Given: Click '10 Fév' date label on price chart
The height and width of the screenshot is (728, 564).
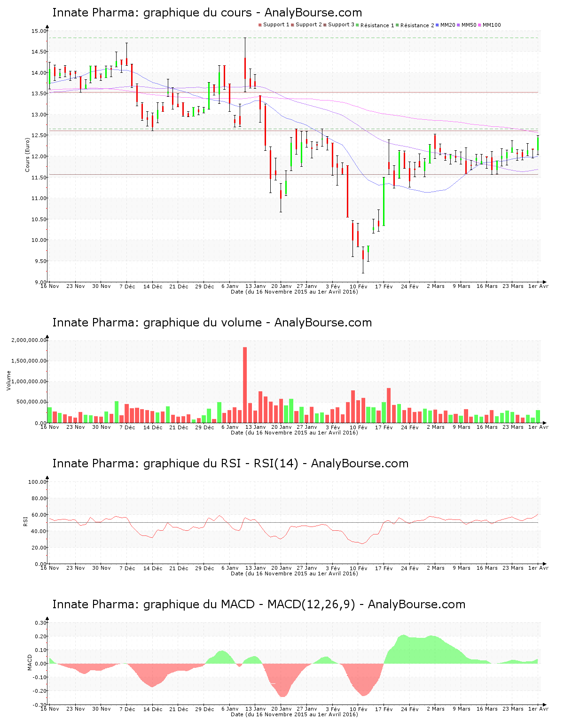Looking at the screenshot, I should tap(359, 286).
